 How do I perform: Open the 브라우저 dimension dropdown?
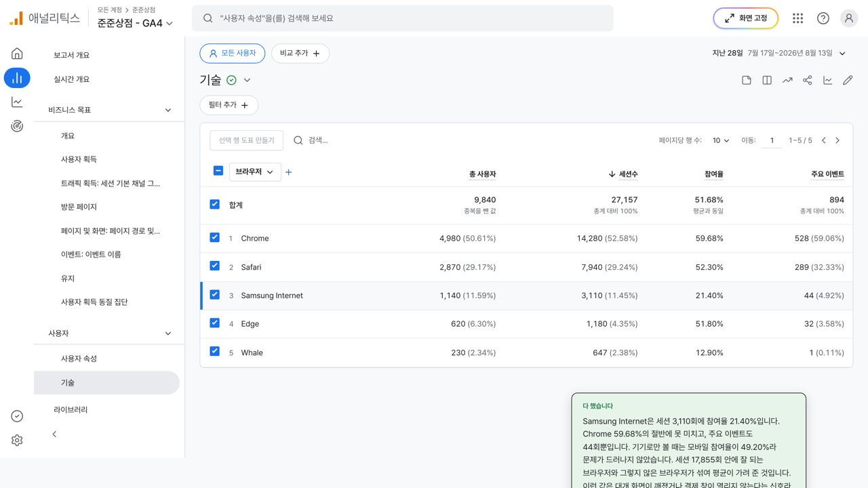[x=255, y=172]
